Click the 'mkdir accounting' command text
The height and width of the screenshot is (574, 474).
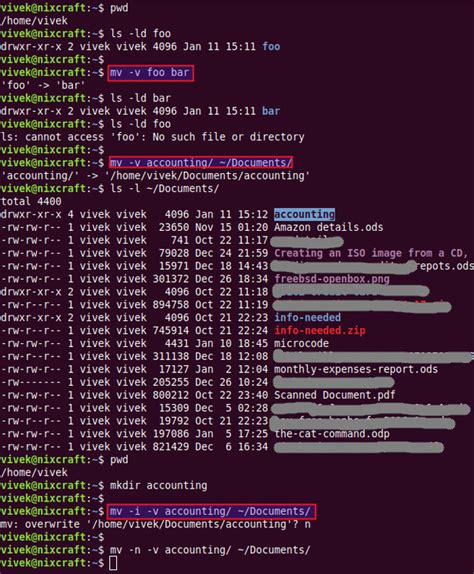point(158,485)
